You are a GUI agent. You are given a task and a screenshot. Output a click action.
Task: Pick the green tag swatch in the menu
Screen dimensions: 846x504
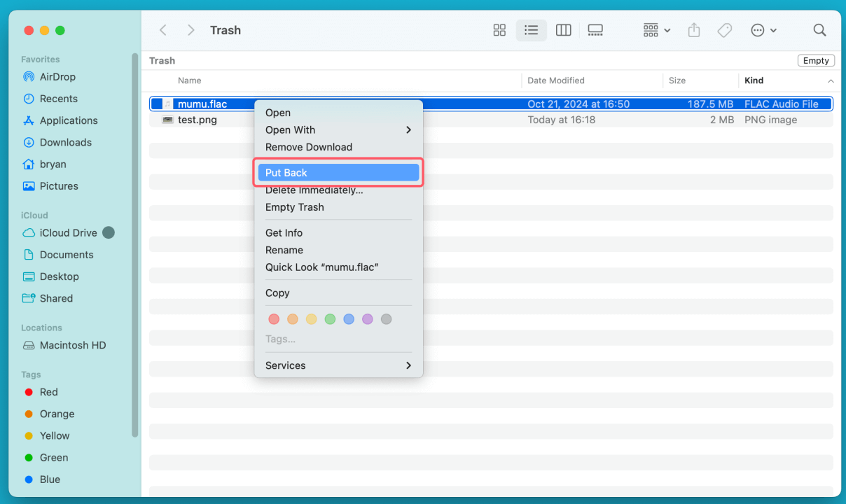330,318
